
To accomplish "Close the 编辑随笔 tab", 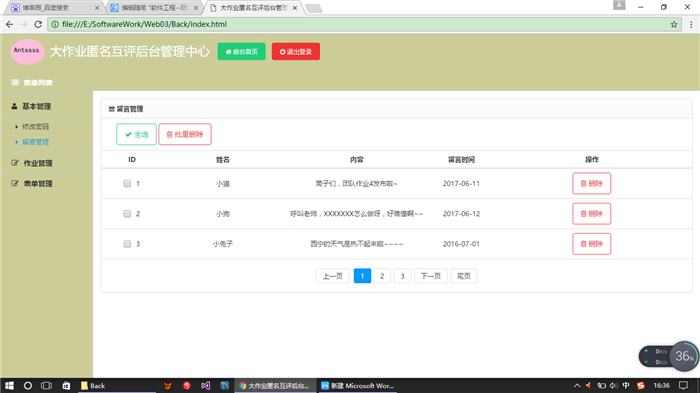I will point(196,8).
